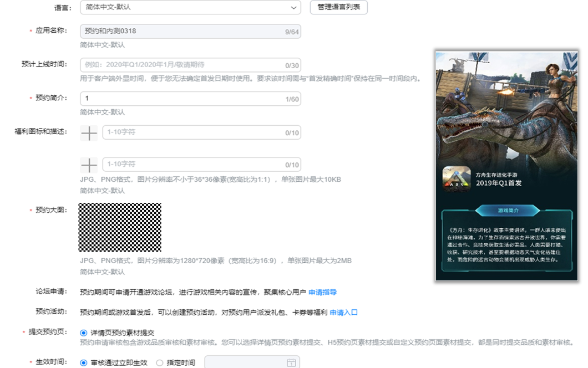The height and width of the screenshot is (368, 588).
Task: Open the 申请指导 link
Action: point(322,292)
